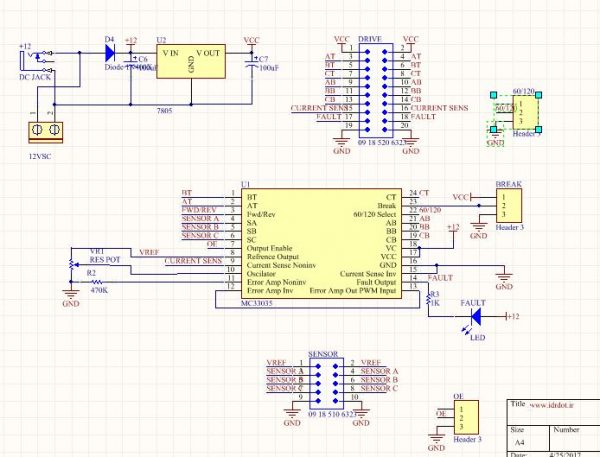
Task: Select the 12VSC terminal block
Action: click(46, 132)
